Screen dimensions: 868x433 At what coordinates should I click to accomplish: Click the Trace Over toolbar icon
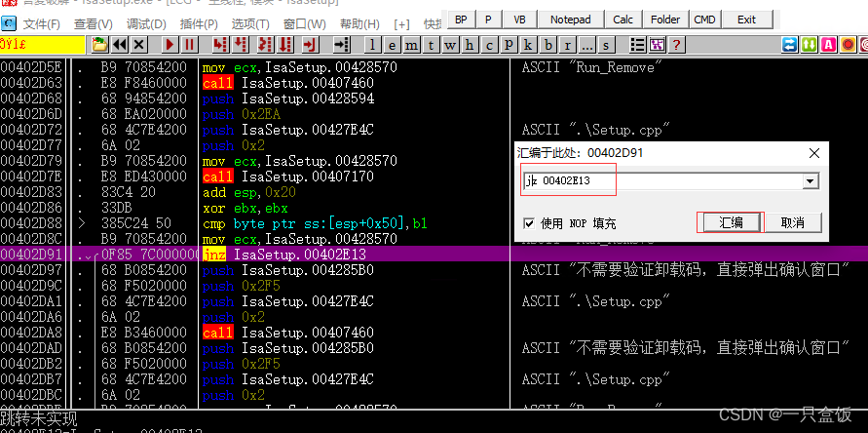tap(285, 44)
